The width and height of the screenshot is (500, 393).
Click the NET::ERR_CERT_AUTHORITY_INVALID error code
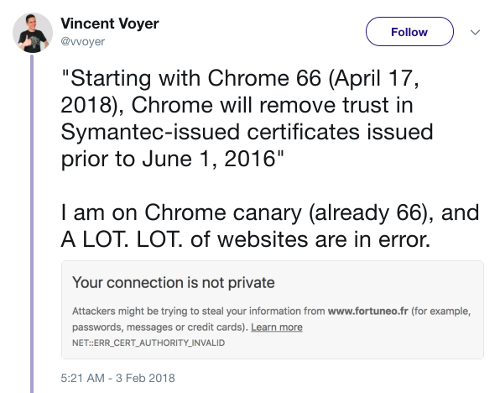click(x=148, y=343)
